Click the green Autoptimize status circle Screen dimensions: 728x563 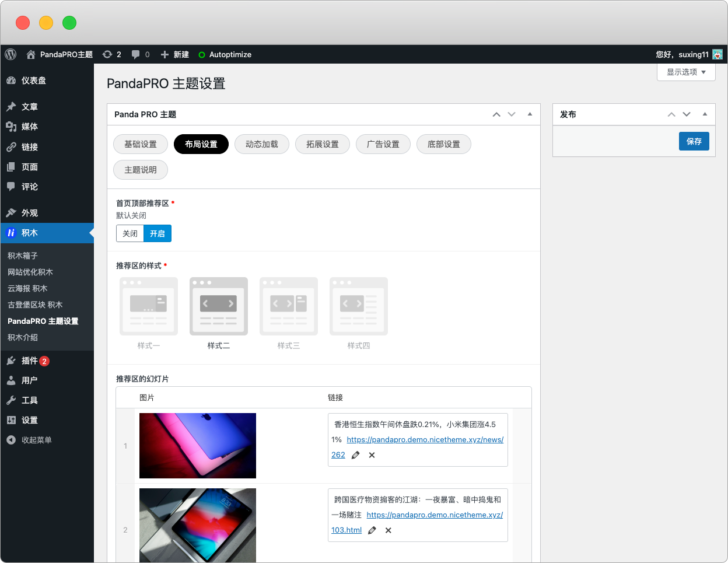point(202,55)
